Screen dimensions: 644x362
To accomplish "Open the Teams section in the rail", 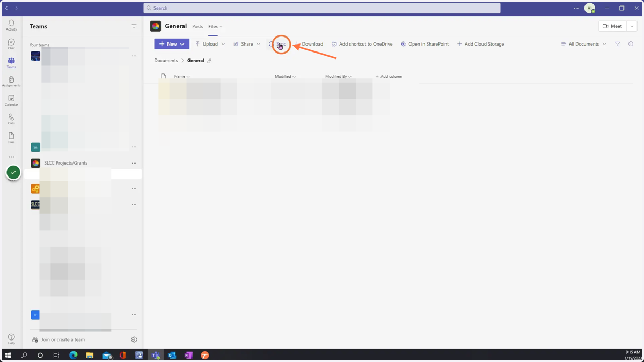I will coord(11,63).
